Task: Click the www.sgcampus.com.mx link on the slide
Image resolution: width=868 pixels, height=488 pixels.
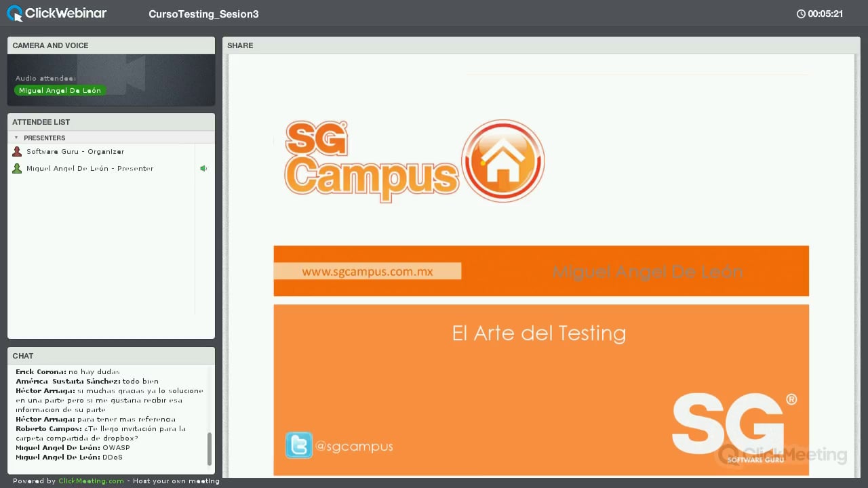Action: tap(368, 272)
